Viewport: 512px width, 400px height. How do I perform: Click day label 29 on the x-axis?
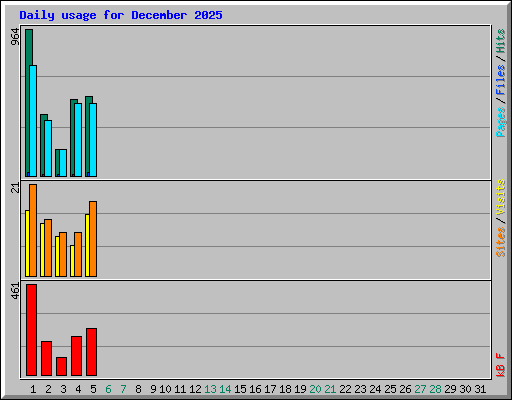coord(450,389)
